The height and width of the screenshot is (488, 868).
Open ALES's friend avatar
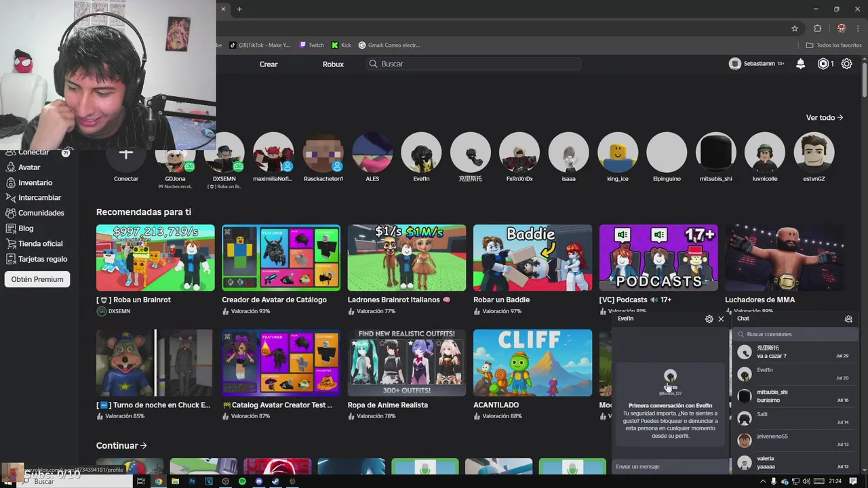point(372,152)
